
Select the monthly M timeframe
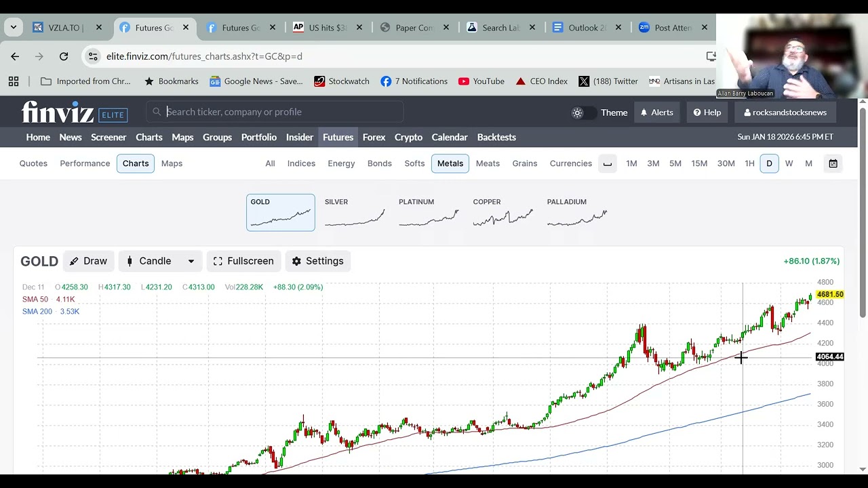[x=808, y=163]
